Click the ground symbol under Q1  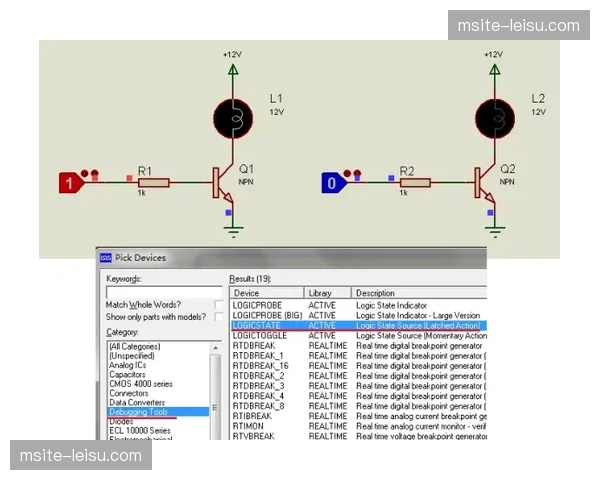pyautogui.click(x=232, y=231)
